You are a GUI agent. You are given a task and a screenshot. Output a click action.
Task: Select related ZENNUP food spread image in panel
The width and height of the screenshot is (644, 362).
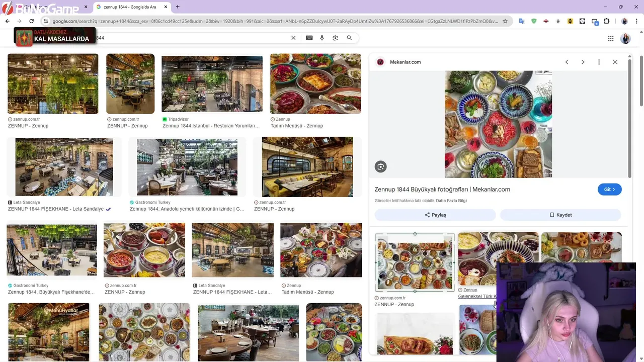(x=415, y=262)
